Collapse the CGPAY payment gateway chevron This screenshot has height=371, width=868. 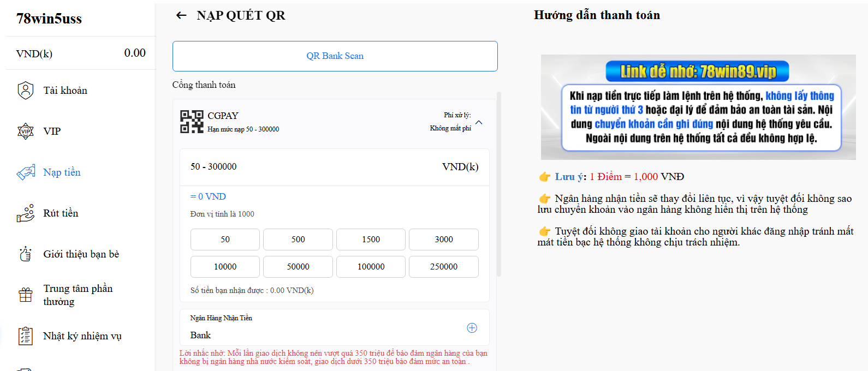point(479,122)
